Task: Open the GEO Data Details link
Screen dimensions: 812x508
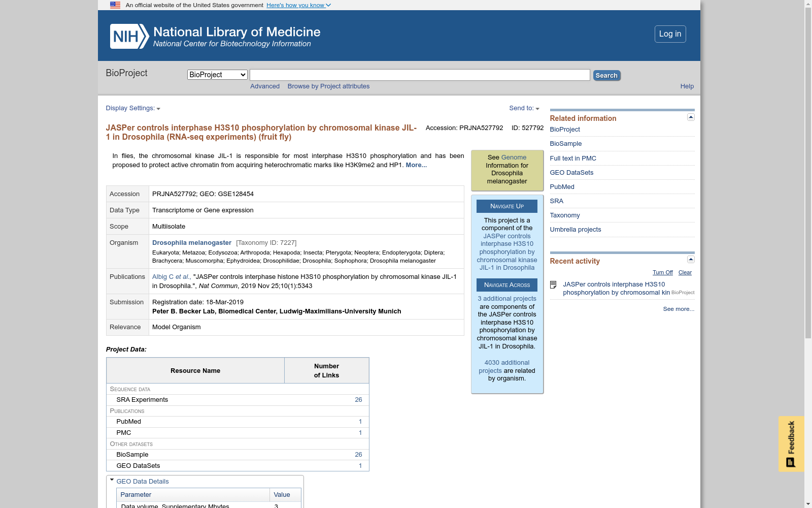Action: pos(143,482)
